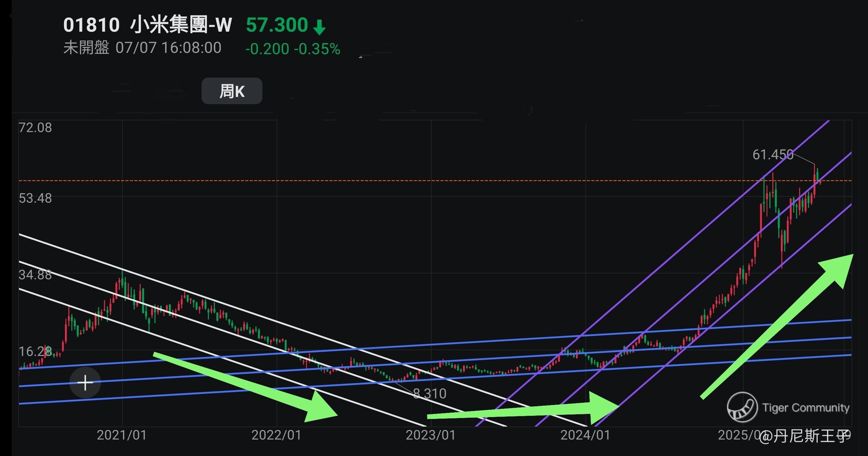868x456 pixels.
Task: Click the 72.08 price axis label
Action: coord(35,128)
